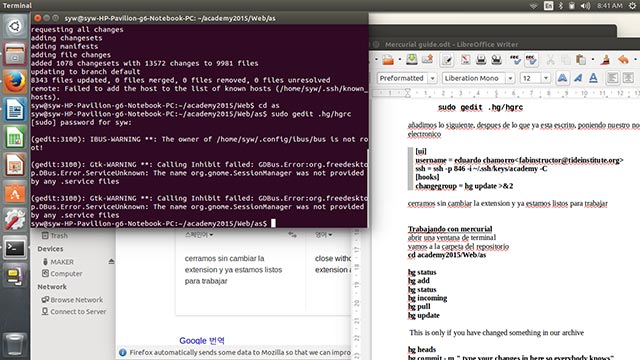Select the Terminal icon in the launcher
Image resolution: width=640 pixels, height=360 pixels.
pos(15,248)
